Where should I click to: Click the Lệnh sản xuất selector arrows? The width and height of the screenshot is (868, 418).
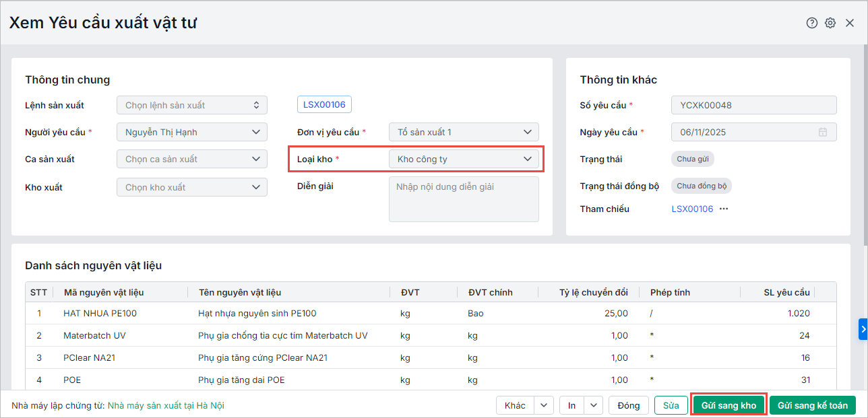pyautogui.click(x=256, y=105)
